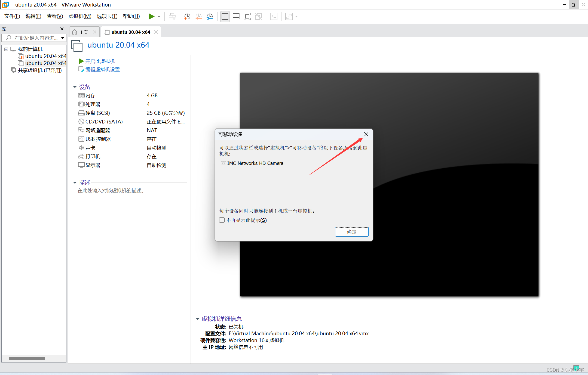
Task: Select the 打印机 device row
Action: pos(132,156)
